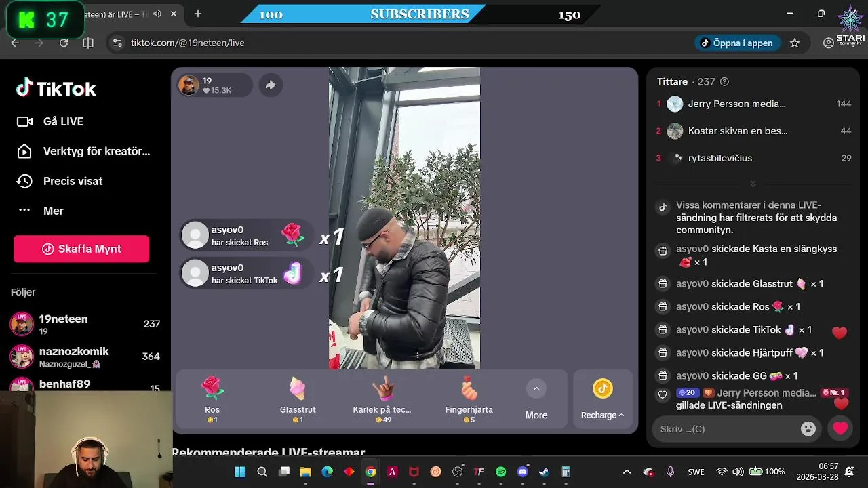
Task: Open File Explorer from taskbar
Action: point(306,472)
